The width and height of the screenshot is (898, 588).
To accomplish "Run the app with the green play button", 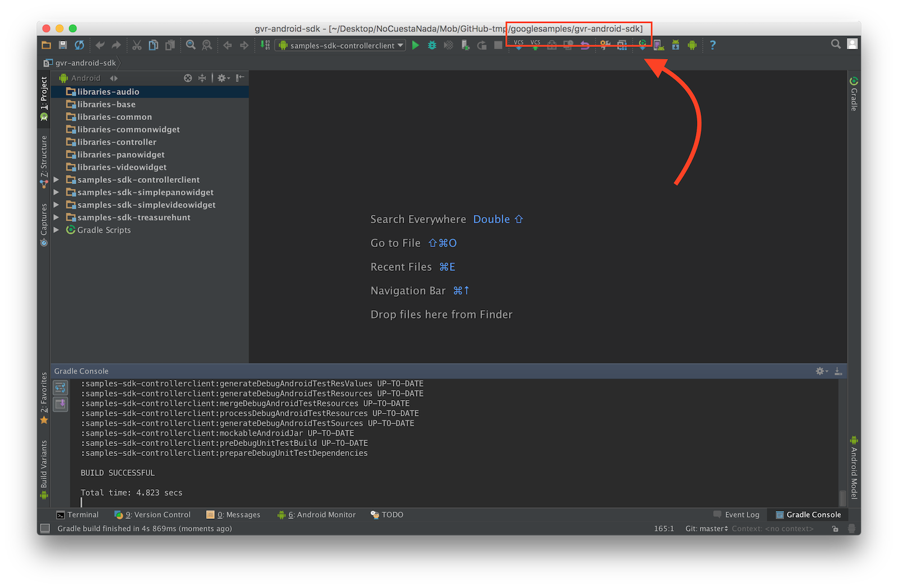I will tap(415, 45).
